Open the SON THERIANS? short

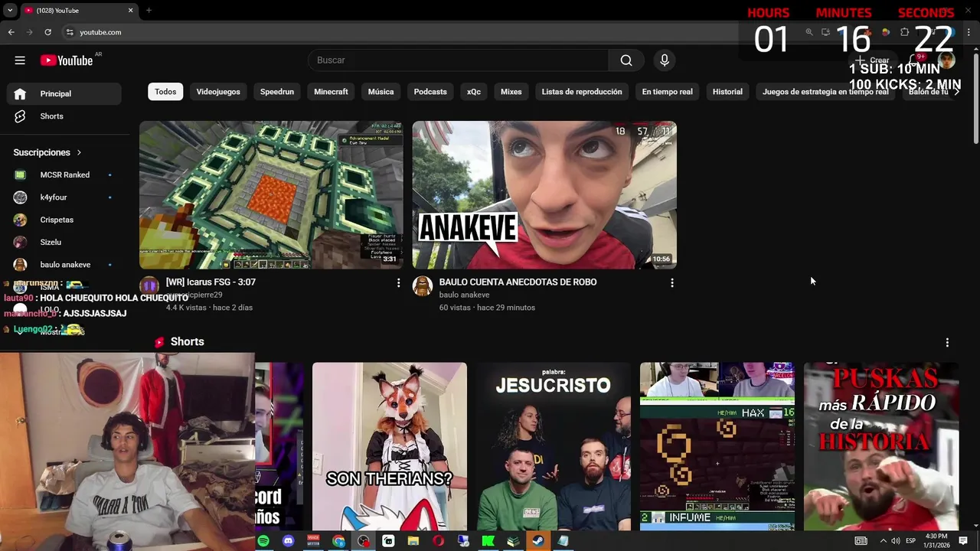(x=390, y=447)
